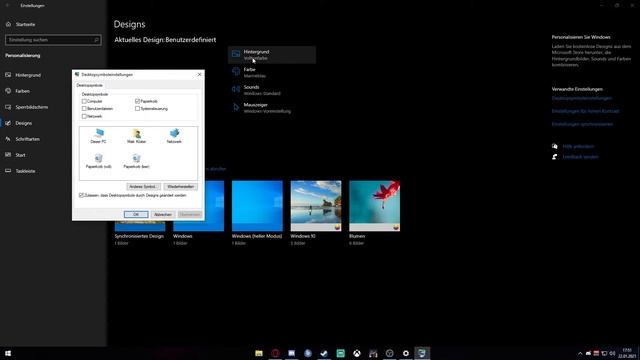Viewport: 640px width, 360px height.
Task: Select the Netzwerk icon in preview list
Action: pos(174,136)
